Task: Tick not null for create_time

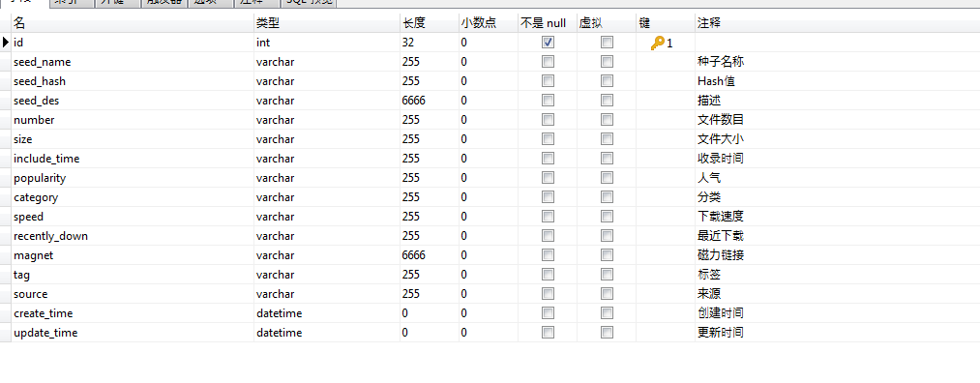Action: tap(549, 313)
